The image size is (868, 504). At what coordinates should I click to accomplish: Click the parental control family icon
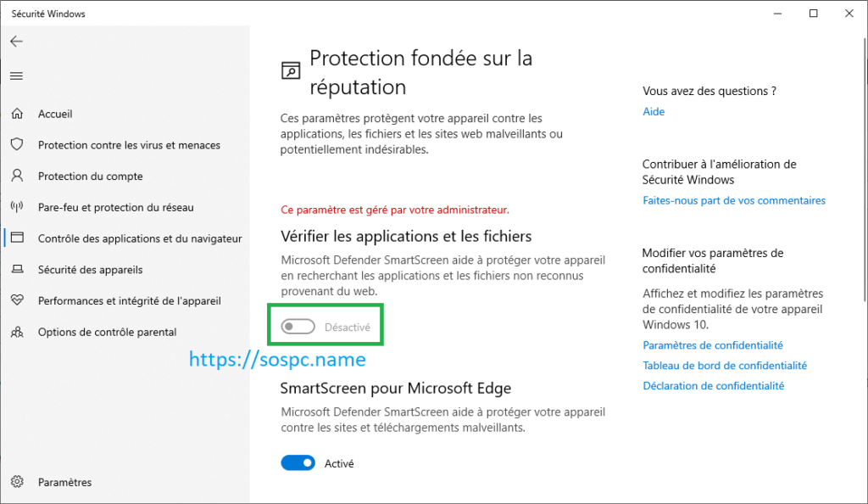(x=16, y=332)
